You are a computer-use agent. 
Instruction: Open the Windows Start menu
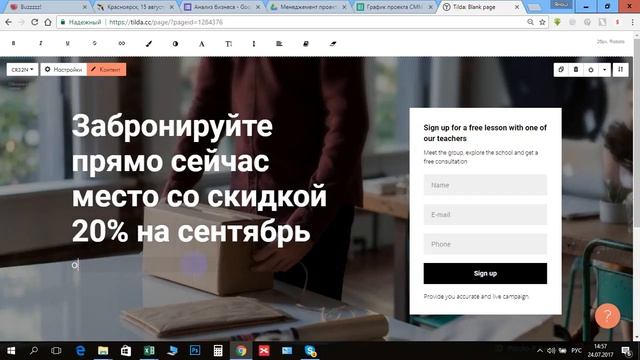[11, 351]
